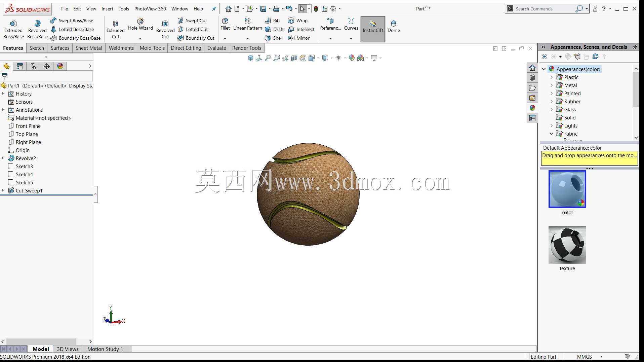Click the Swept Boss/Base tool
The height and width of the screenshot is (362, 644).
click(72, 21)
